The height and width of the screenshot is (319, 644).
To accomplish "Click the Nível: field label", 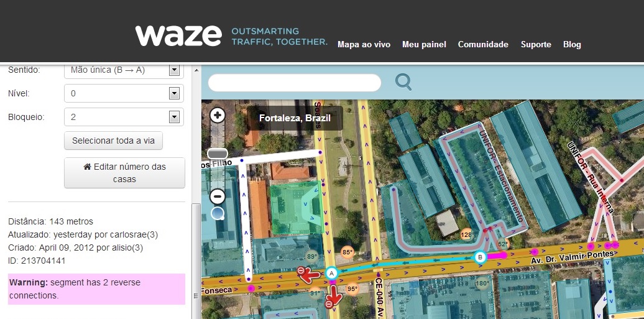I will click(19, 93).
